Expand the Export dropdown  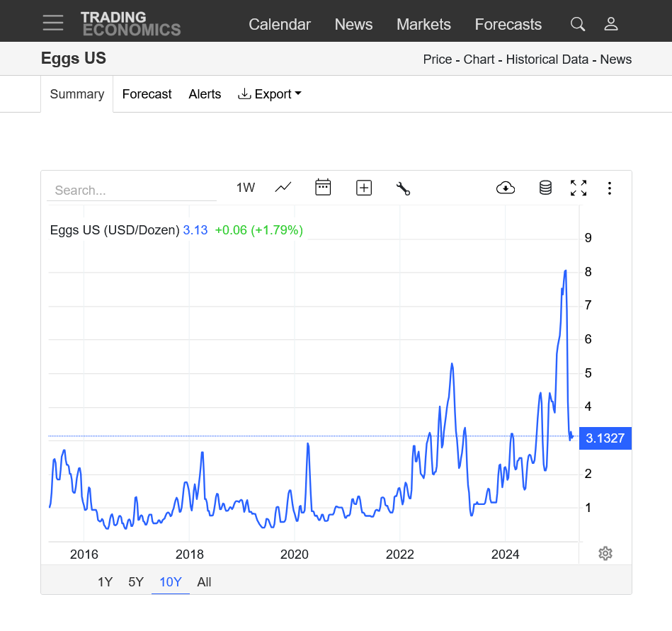click(270, 94)
